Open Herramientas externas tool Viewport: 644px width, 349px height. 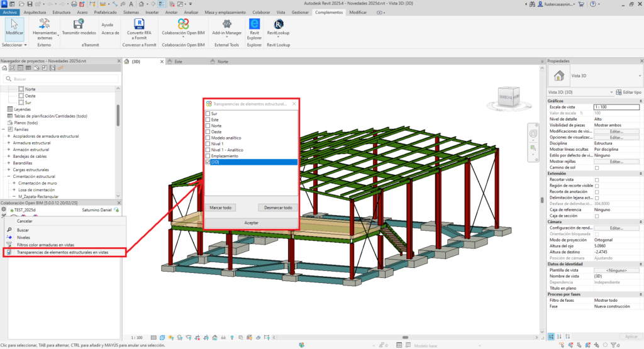click(x=45, y=24)
